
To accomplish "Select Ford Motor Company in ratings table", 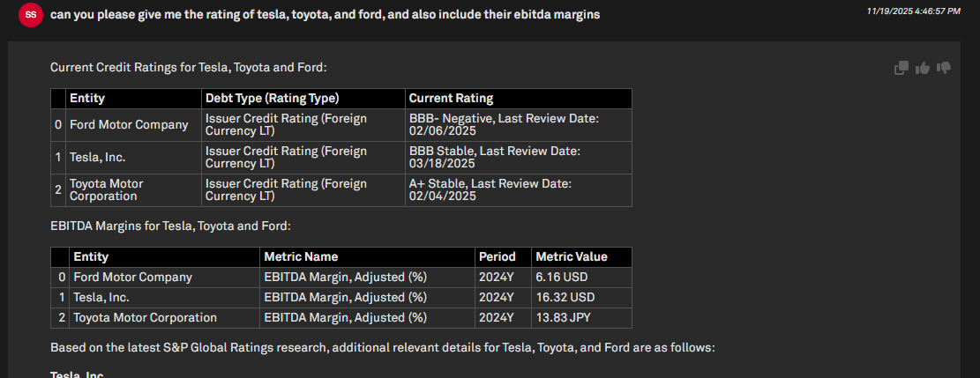I will pos(129,125).
